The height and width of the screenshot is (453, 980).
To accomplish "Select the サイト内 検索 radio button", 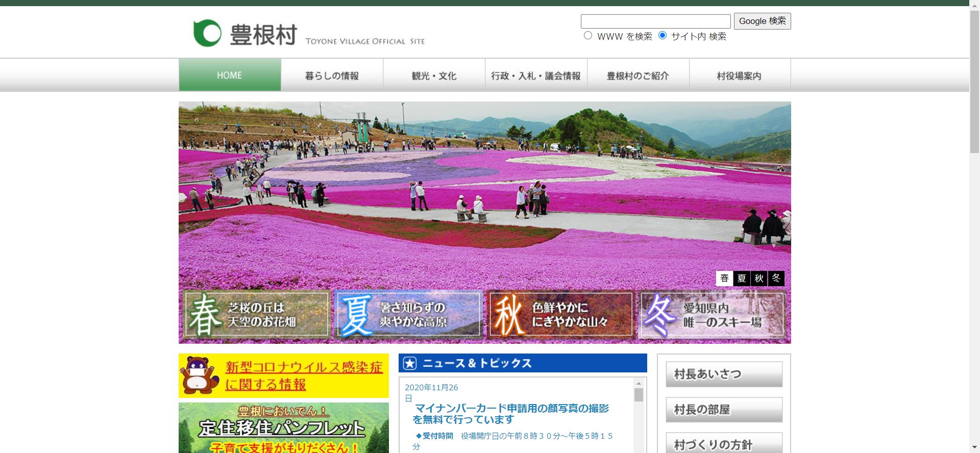I will [663, 36].
